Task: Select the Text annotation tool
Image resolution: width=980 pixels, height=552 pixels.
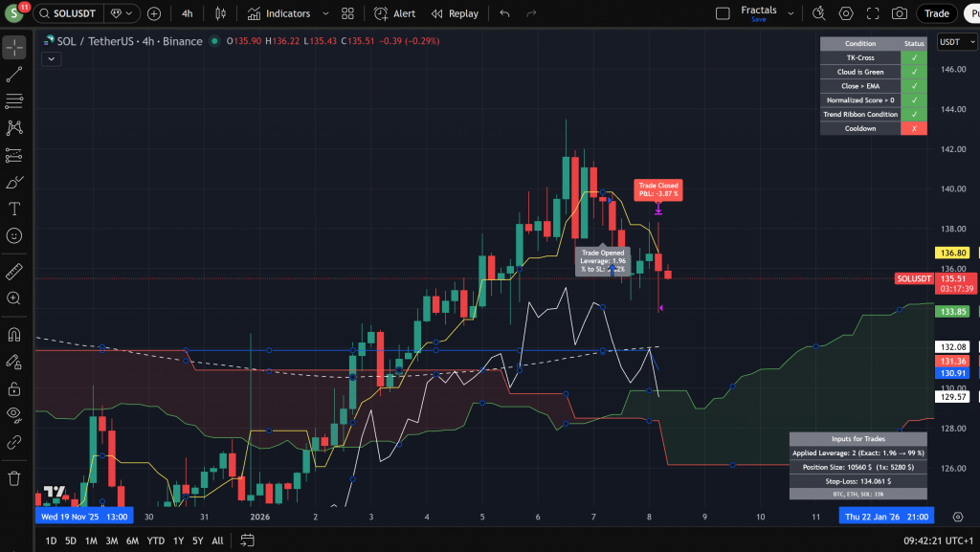Action: click(x=14, y=209)
